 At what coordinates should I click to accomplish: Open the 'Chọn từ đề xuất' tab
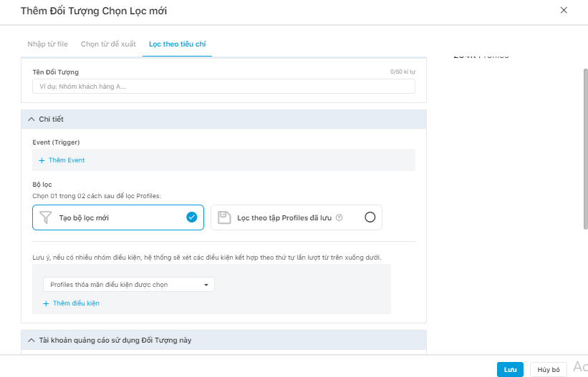click(x=108, y=44)
